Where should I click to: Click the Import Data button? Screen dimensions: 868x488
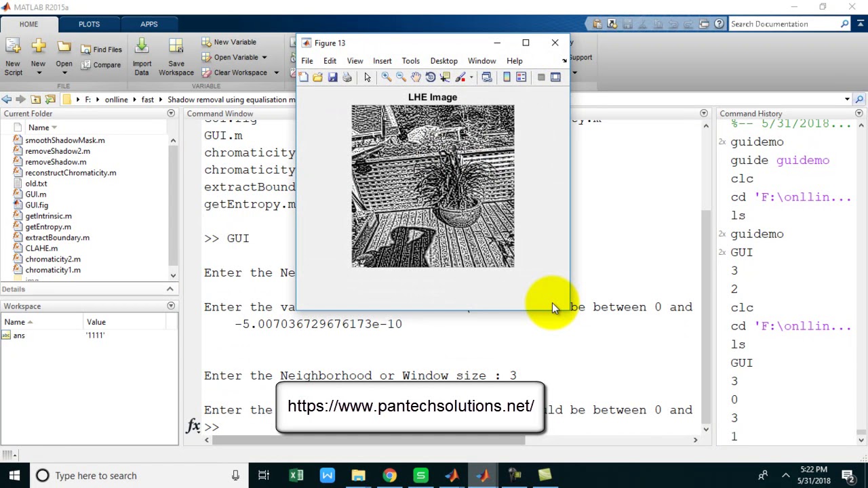tap(142, 58)
